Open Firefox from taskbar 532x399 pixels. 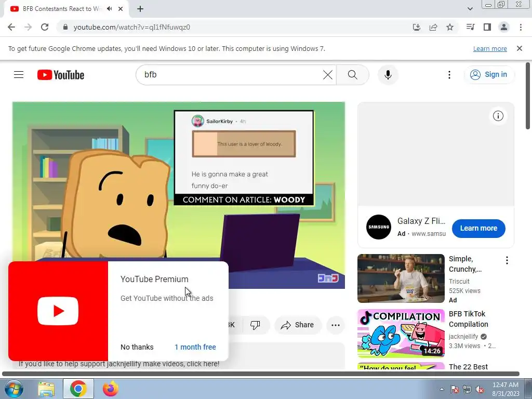[x=111, y=389]
